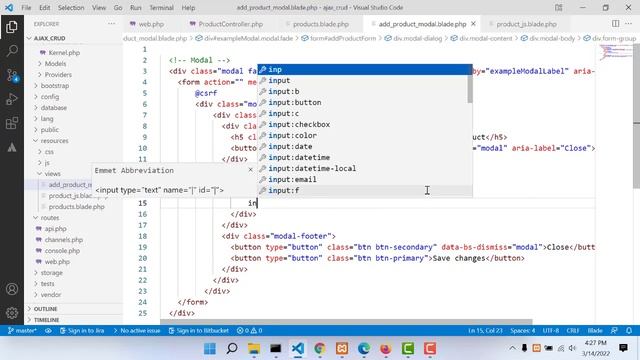Viewport: 640px width, 360px height.
Task: Switch to the products.blade.php tab
Action: (x=321, y=24)
